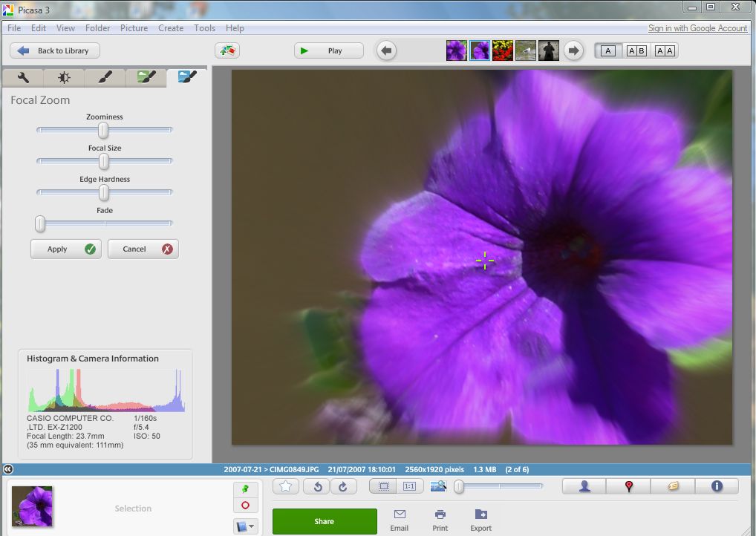Click the focal point crosshair on the flower
Screen dimensions: 756x536
point(484,261)
